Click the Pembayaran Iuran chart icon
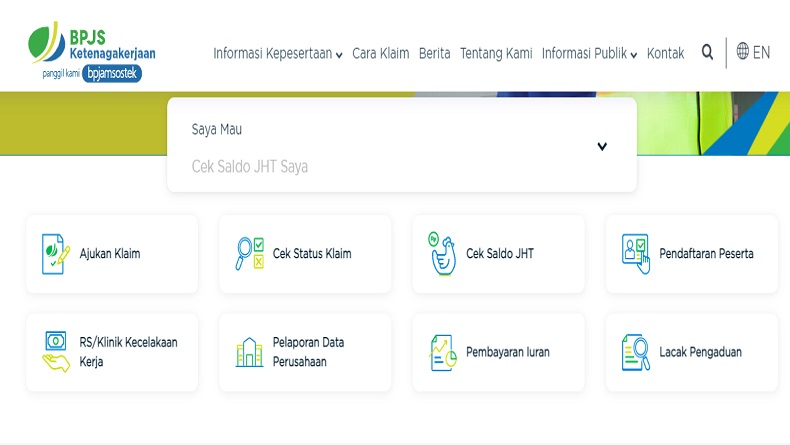This screenshot has width=790, height=445. pyautogui.click(x=442, y=352)
